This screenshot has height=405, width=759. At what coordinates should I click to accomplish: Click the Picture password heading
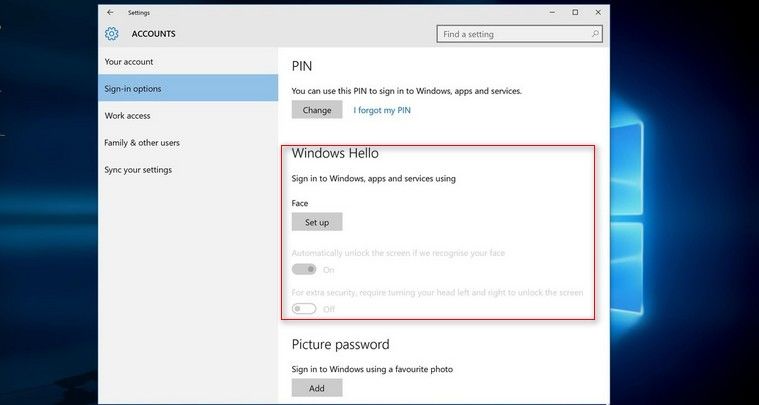340,345
